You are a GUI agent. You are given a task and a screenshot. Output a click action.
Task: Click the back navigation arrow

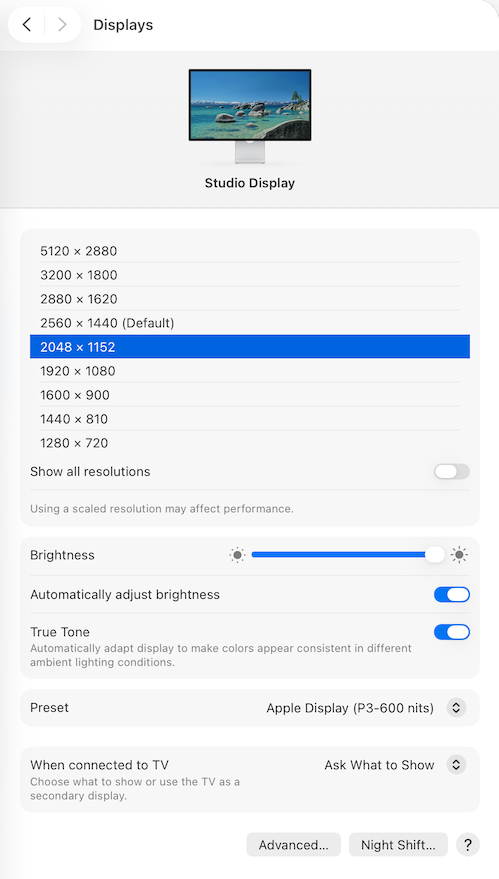(x=26, y=25)
